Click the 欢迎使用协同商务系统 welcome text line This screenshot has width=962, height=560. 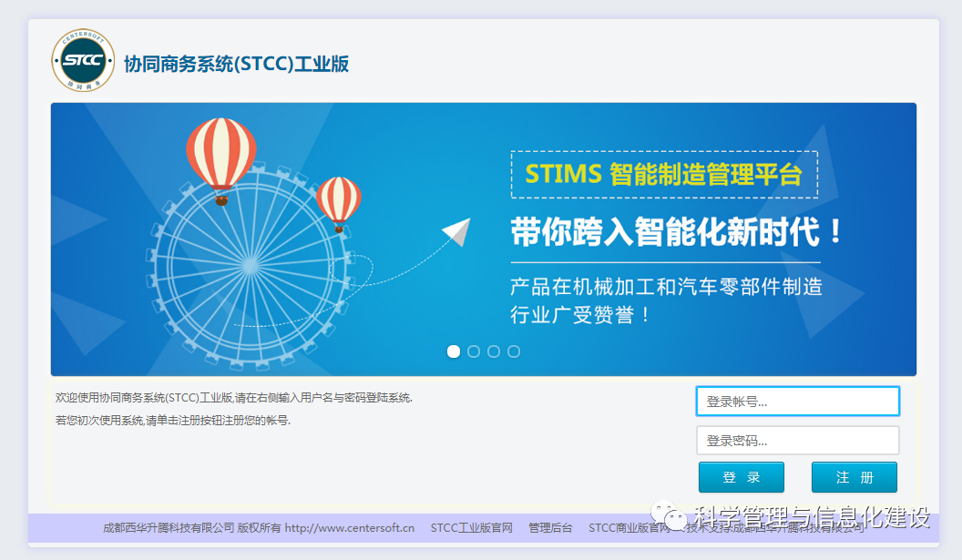point(234,398)
